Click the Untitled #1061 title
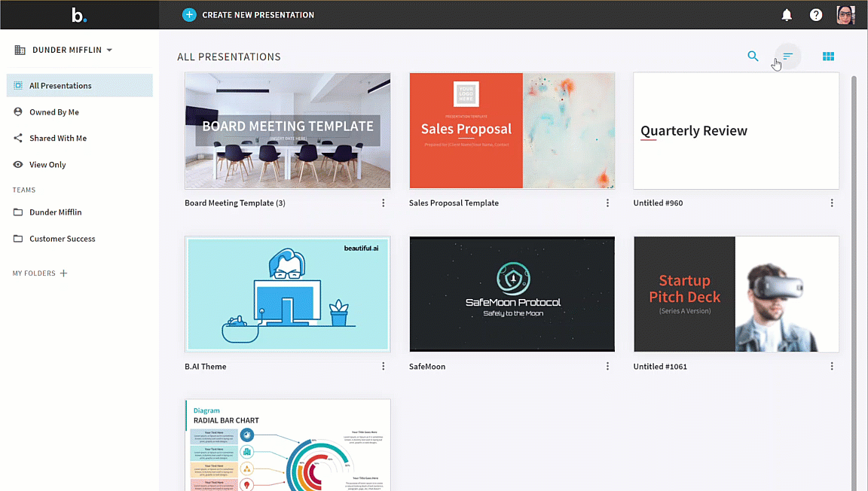Screen dimensions: 868x491 pos(660,367)
